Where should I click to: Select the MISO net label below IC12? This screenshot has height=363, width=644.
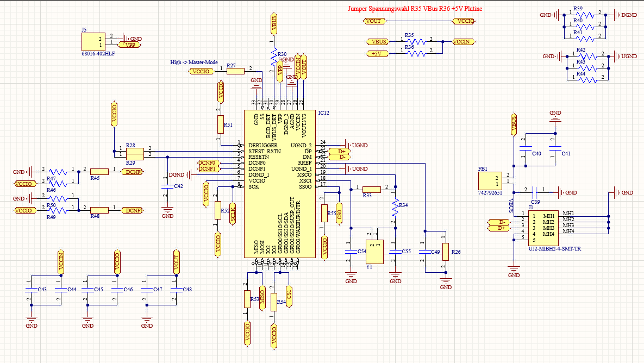tap(261, 297)
